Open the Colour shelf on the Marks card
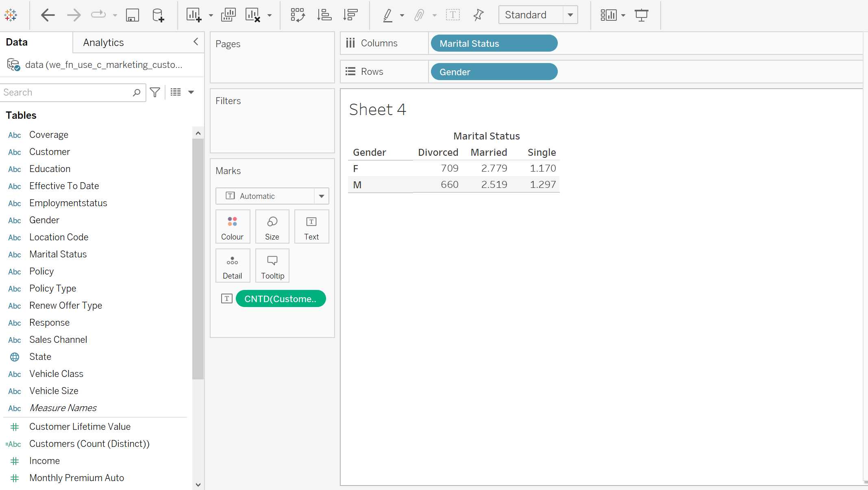The height and width of the screenshot is (490, 868). coord(233,226)
